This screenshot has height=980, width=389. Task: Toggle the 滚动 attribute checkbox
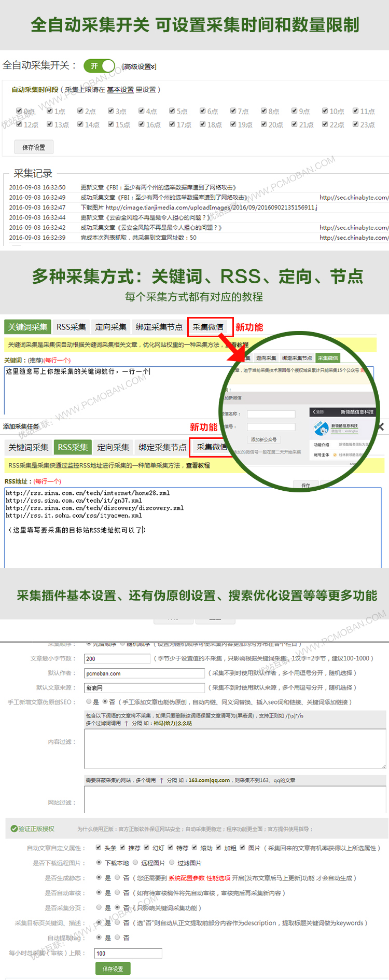(x=195, y=848)
